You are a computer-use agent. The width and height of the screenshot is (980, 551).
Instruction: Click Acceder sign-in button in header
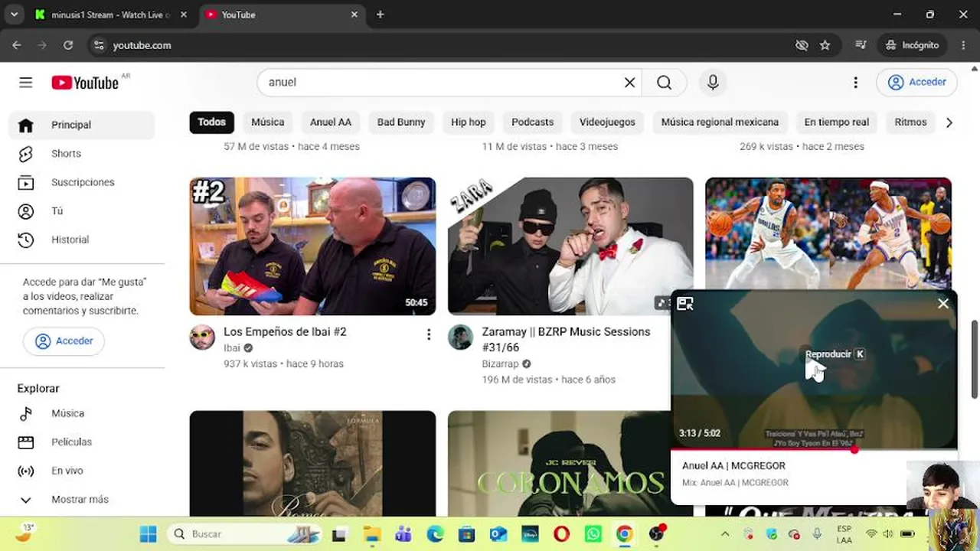coord(917,83)
